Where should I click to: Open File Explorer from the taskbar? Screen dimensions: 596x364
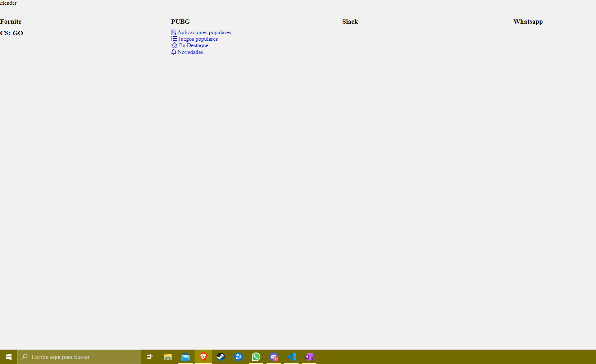[168, 357]
